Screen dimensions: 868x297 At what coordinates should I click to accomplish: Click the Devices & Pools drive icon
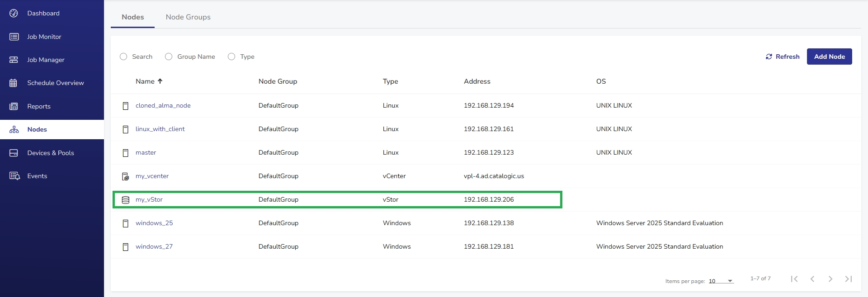[x=14, y=153]
